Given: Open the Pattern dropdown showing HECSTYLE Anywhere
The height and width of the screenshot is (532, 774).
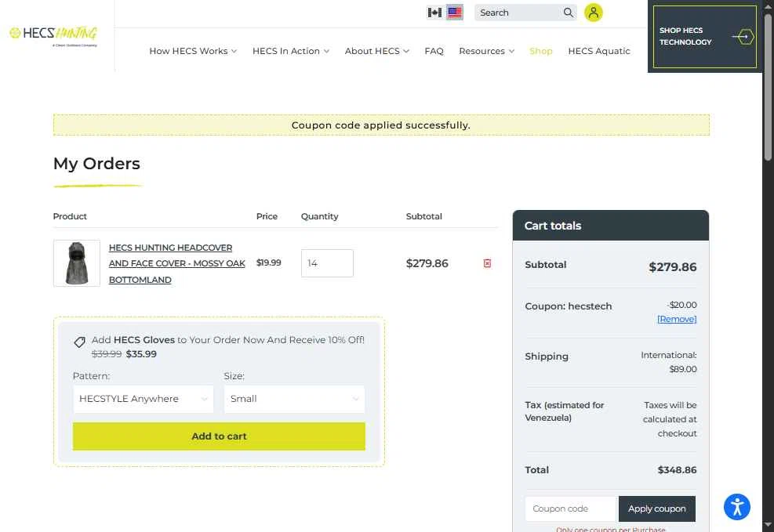Looking at the screenshot, I should pyautogui.click(x=144, y=399).
